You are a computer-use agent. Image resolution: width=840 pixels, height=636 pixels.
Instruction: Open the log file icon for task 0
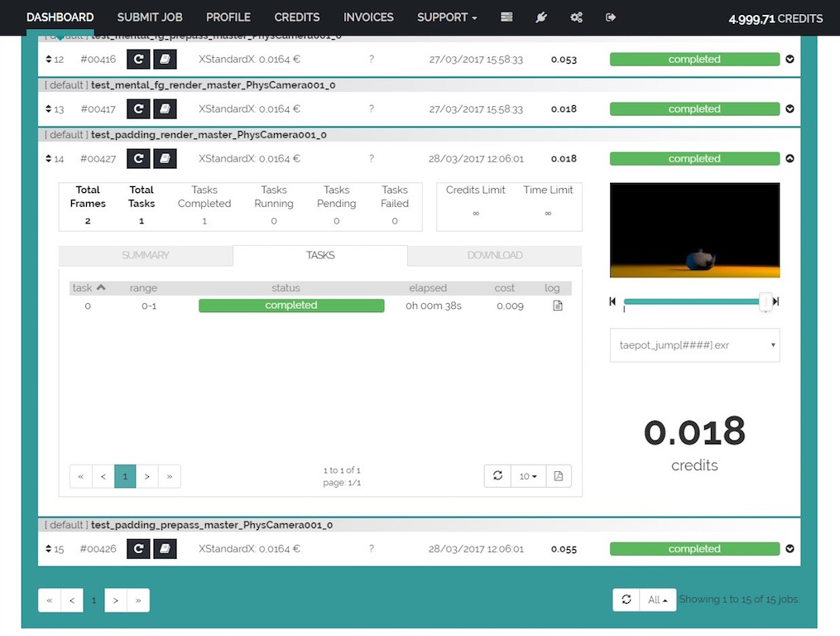coord(557,306)
